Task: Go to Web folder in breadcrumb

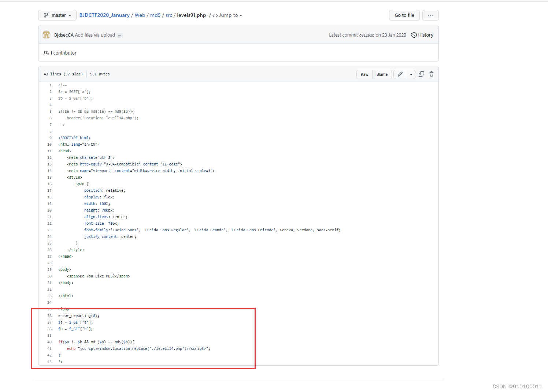Action: [140, 15]
